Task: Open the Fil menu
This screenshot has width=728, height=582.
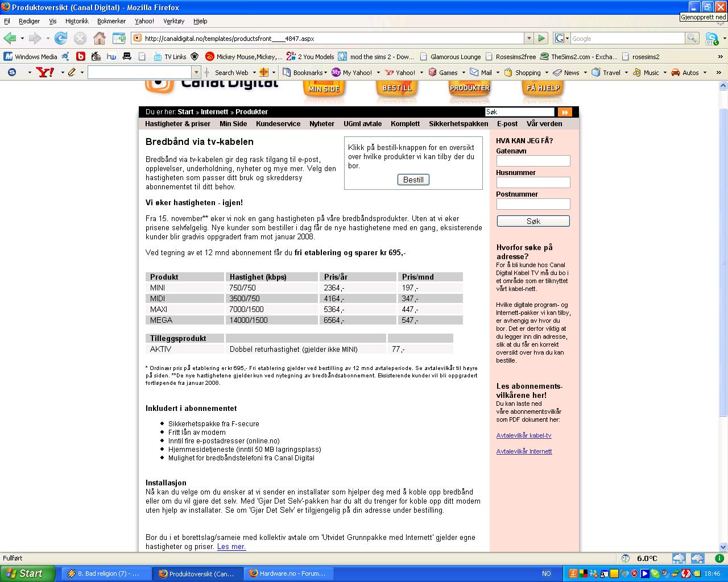Action: pos(7,21)
